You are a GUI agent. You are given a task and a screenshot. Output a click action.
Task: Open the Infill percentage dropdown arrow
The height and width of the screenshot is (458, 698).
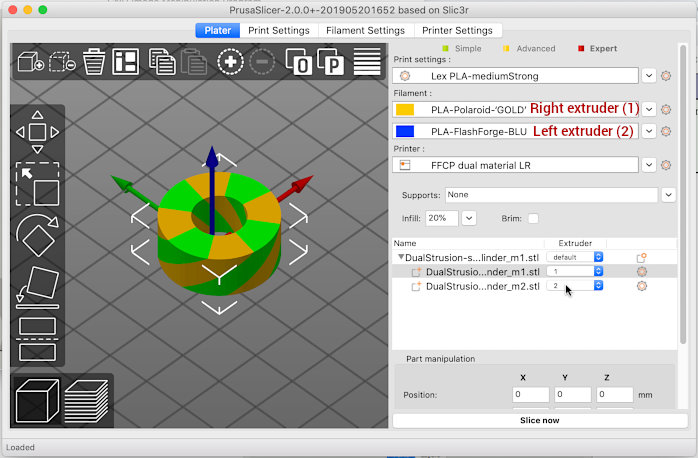click(469, 219)
